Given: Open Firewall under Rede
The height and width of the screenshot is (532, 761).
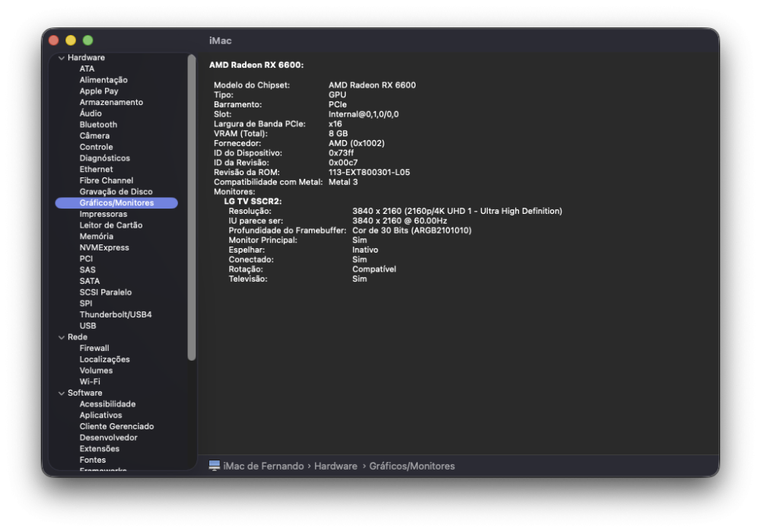Looking at the screenshot, I should (x=94, y=348).
